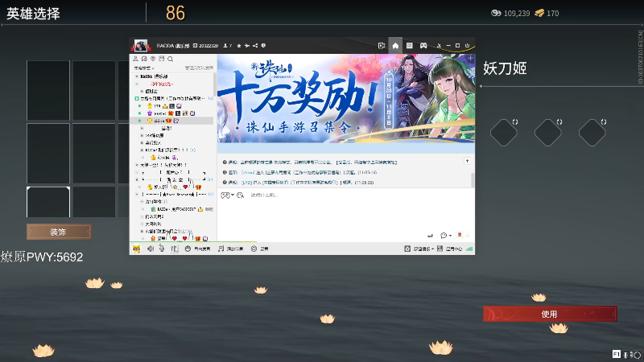
Task: Select the second user row with purple avatar
Action: (171, 113)
